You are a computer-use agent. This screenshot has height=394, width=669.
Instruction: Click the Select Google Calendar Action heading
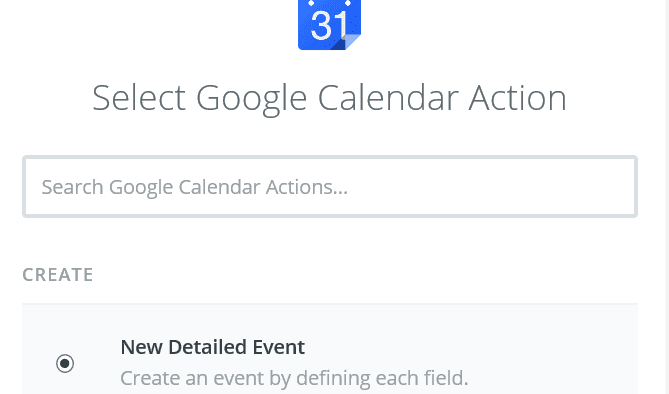[x=329, y=98]
